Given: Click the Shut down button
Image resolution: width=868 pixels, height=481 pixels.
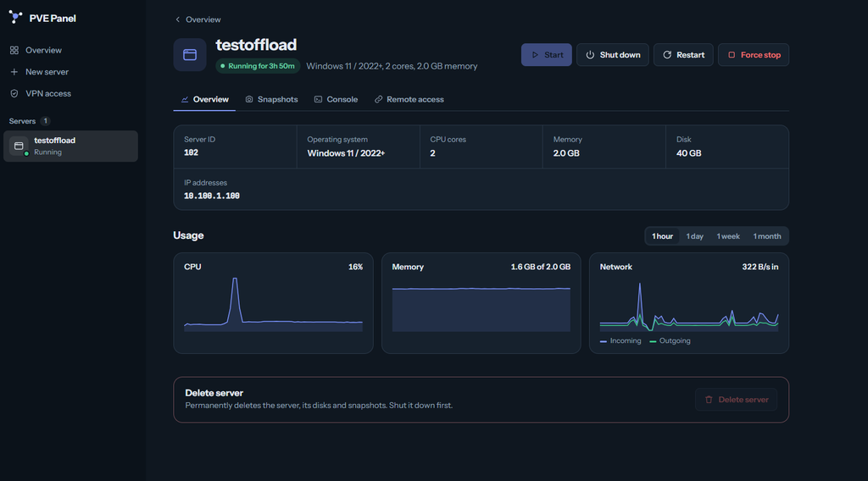Looking at the screenshot, I should click(612, 55).
